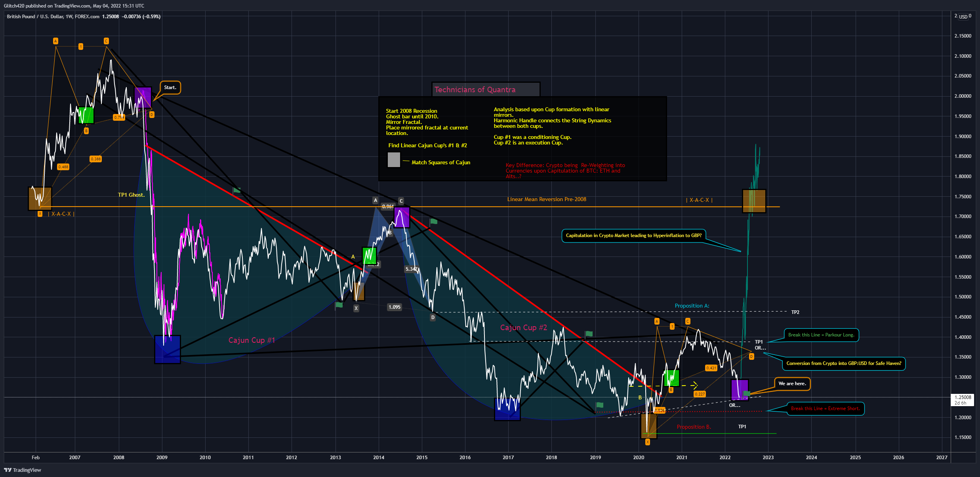Click the '2014' time axis label
The height and width of the screenshot is (477, 980).
click(379, 458)
